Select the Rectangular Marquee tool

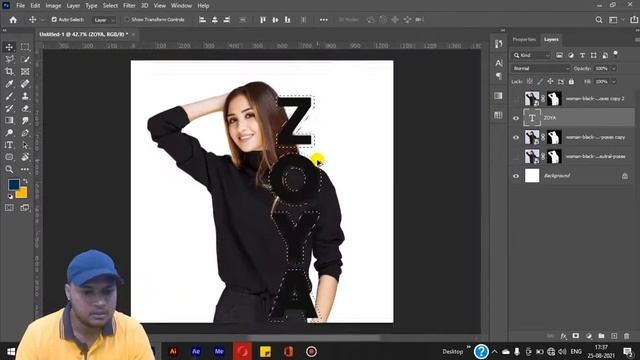pos(25,47)
